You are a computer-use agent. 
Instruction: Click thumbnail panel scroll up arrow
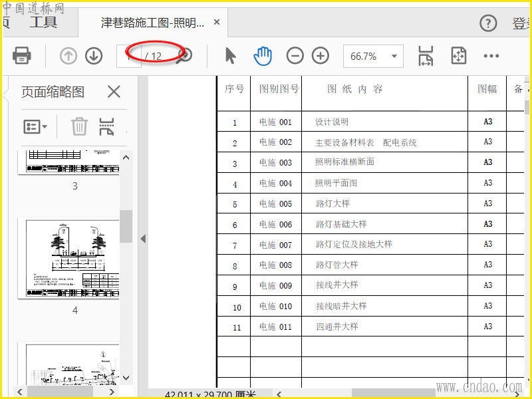click(x=126, y=158)
